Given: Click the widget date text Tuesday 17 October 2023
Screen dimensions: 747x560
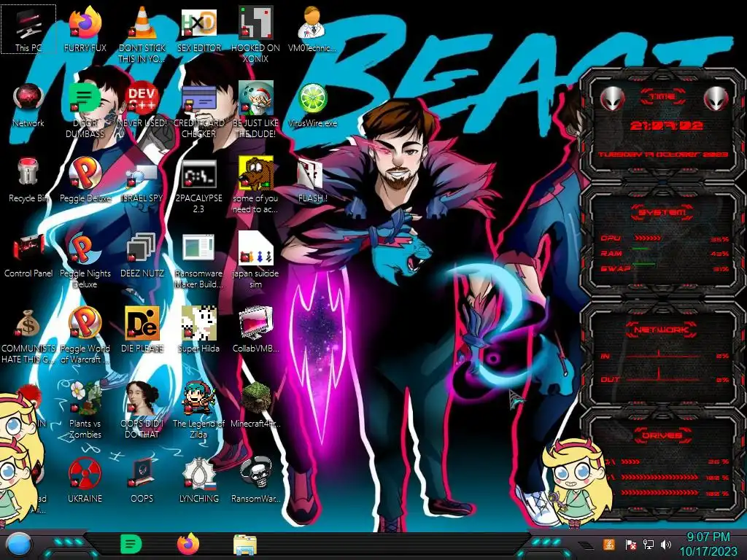Looking at the screenshot, I should [x=663, y=155].
